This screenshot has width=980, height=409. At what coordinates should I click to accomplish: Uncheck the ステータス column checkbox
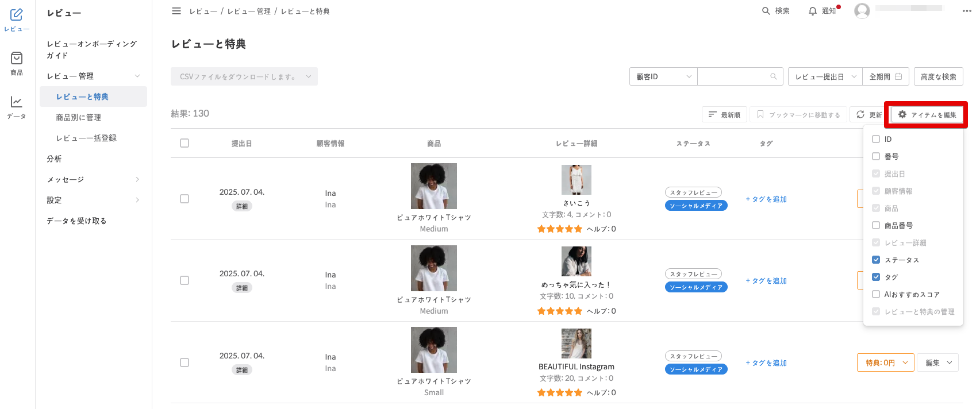pyautogui.click(x=876, y=260)
